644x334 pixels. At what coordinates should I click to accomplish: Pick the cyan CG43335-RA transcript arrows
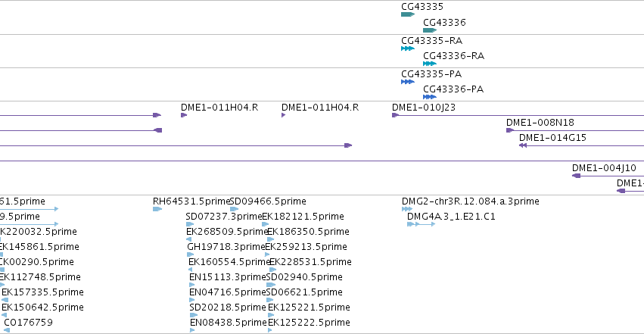(x=408, y=48)
